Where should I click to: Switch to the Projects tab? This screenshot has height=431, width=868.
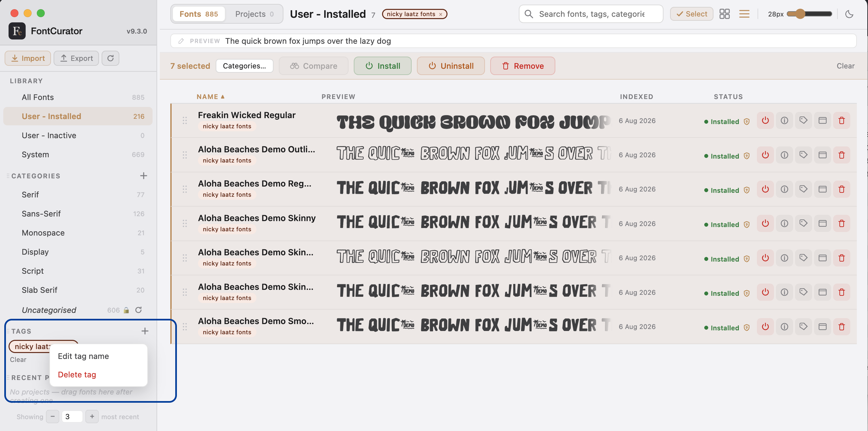point(254,14)
